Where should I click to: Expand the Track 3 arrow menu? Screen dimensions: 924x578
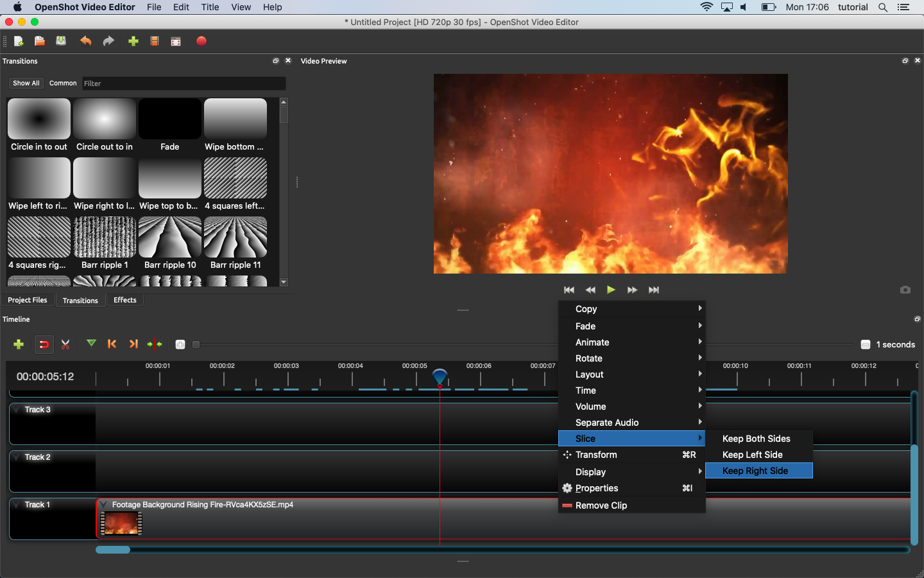point(17,410)
